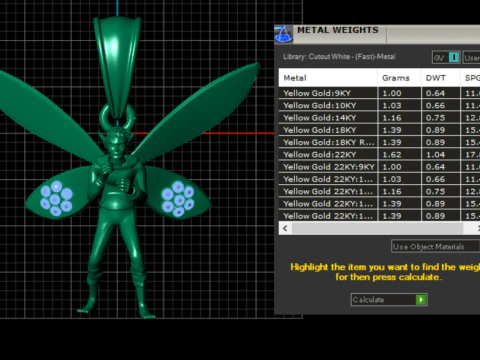The width and height of the screenshot is (480, 360).
Task: Click the green arrow on Calculate
Action: coord(421,300)
